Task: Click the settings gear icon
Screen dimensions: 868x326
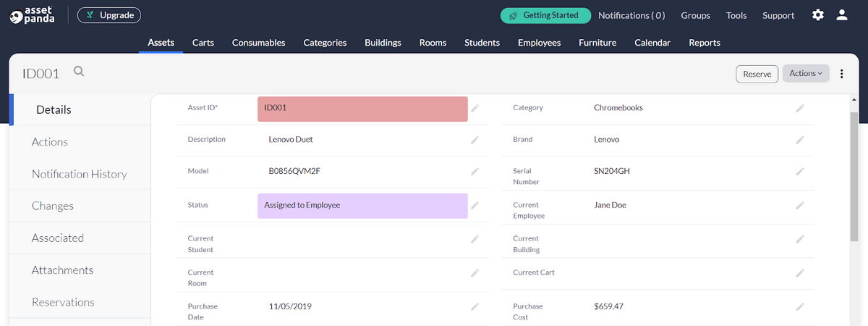Action: [x=817, y=15]
